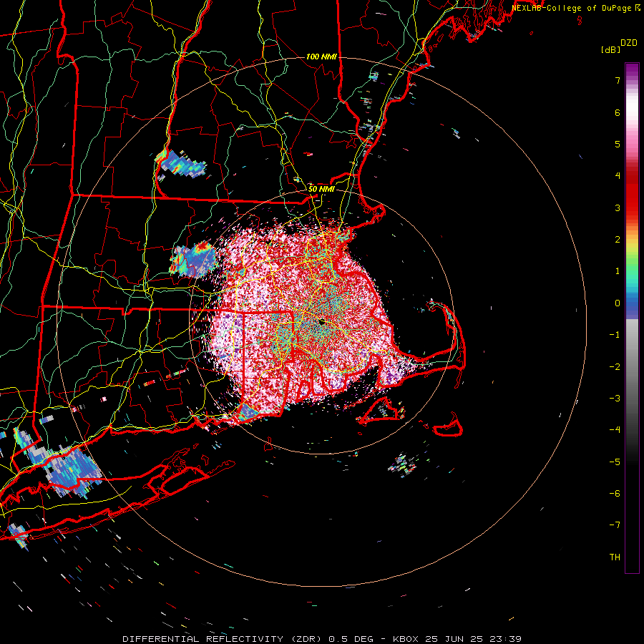Screen dimensions: 644x644
Task: Click the ZDR color scale bar
Action: pyautogui.click(x=632, y=318)
